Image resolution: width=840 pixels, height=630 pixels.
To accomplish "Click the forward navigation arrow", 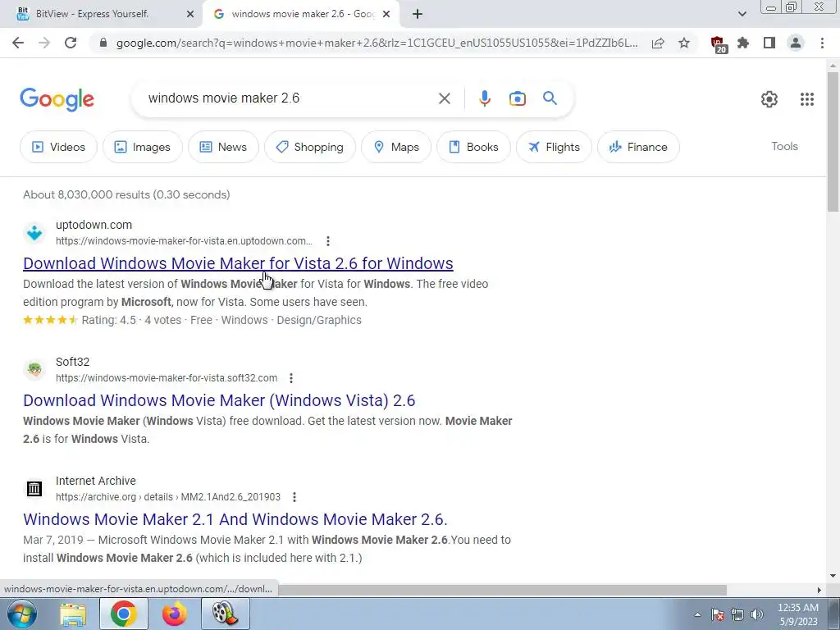I will (44, 43).
